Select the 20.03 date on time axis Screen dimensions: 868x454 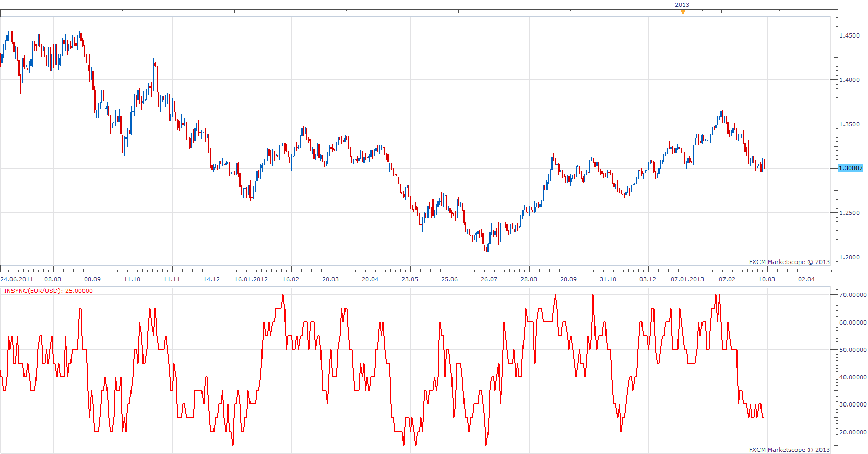tap(330, 279)
